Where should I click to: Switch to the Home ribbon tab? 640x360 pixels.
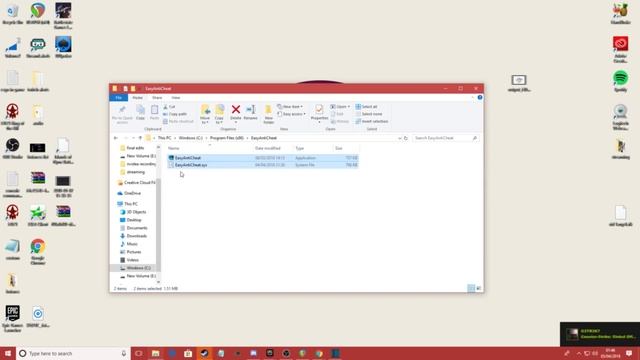pyautogui.click(x=138, y=98)
